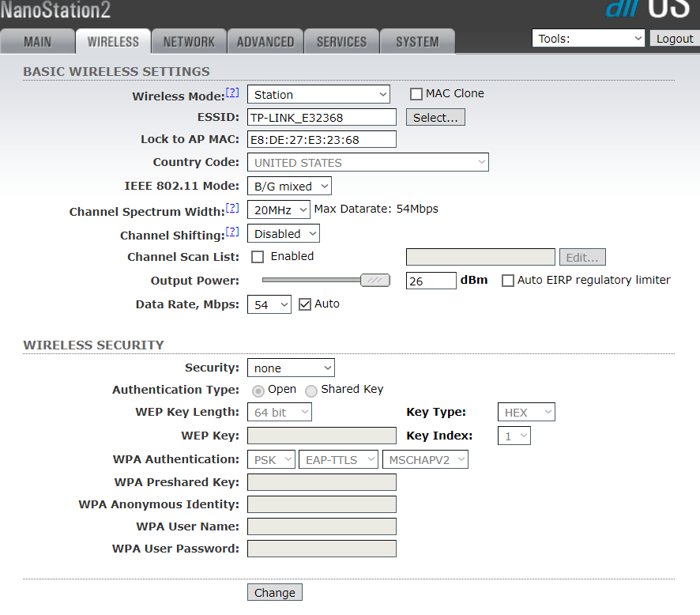Image resolution: width=700 pixels, height=615 pixels.
Task: Click the Channel Scan List text field
Action: [480, 257]
